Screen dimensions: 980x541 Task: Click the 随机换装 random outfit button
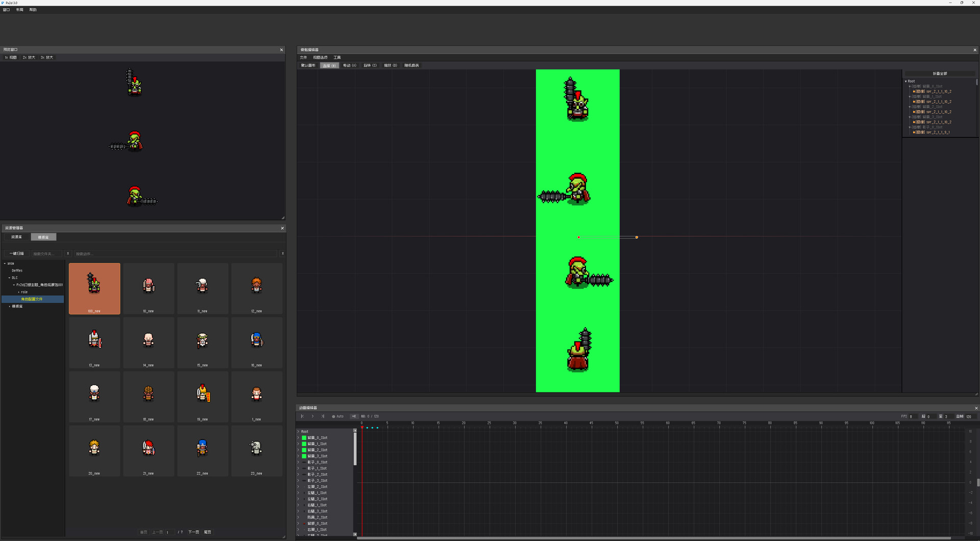click(412, 65)
